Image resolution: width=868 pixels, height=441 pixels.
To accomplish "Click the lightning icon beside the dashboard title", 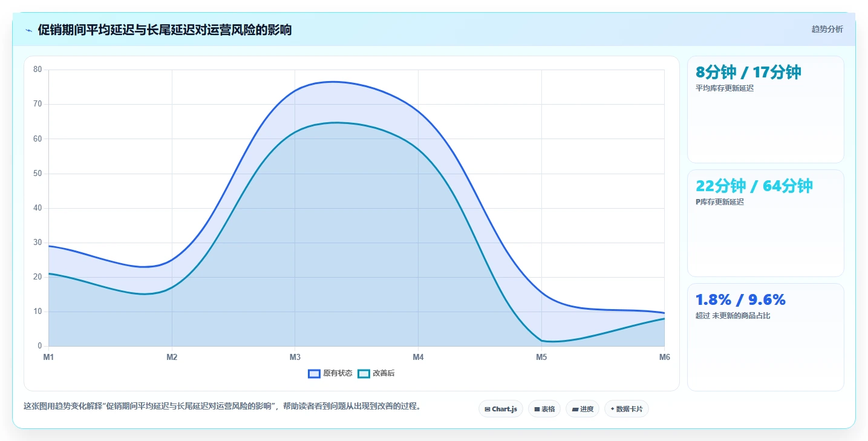I will click(x=29, y=30).
